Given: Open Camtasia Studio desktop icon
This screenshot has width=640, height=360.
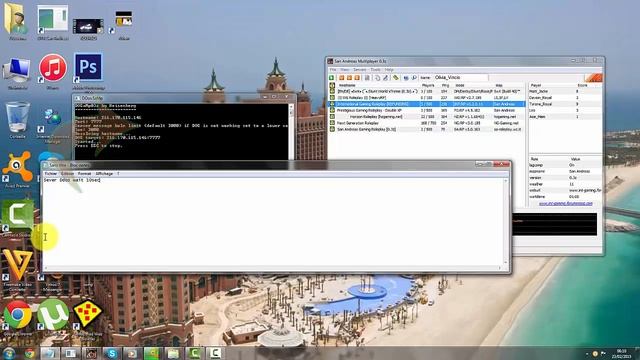Looking at the screenshot, I should (x=18, y=215).
